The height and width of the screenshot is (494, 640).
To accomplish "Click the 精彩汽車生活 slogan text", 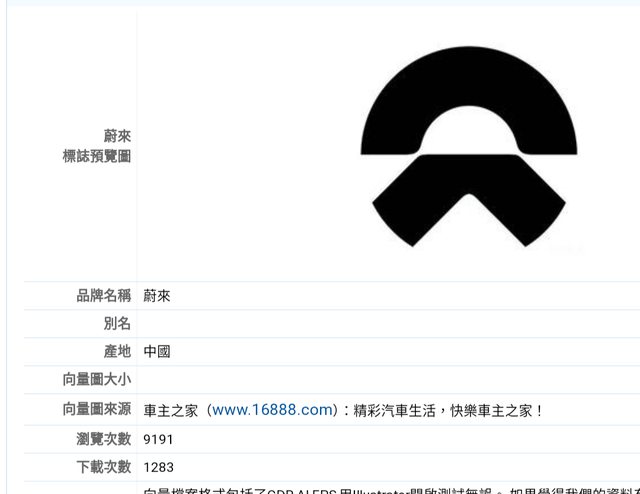I will click(395, 410).
